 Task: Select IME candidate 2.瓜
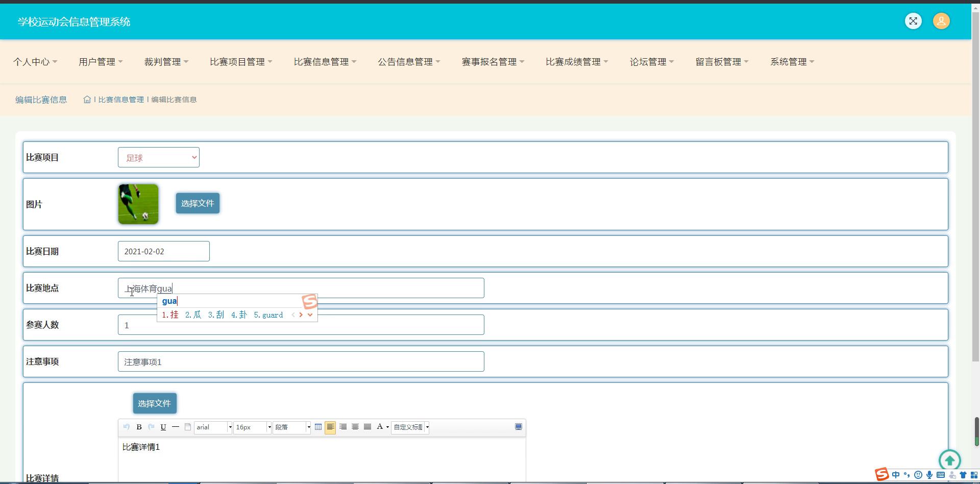click(x=193, y=314)
